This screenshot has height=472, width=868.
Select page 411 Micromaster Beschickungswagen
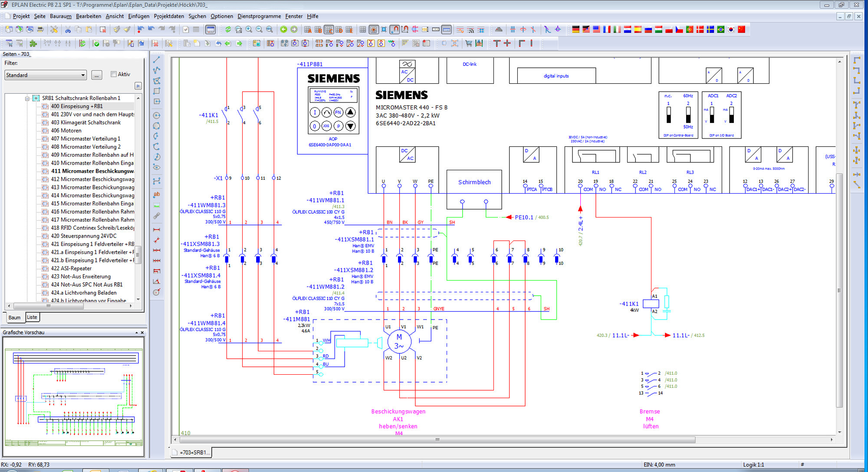tap(92, 171)
